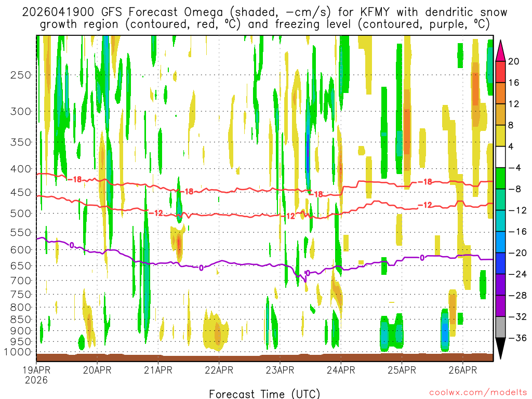Click the blue swatch between -16 and -20
This screenshot has height=399, width=532.
(500, 242)
